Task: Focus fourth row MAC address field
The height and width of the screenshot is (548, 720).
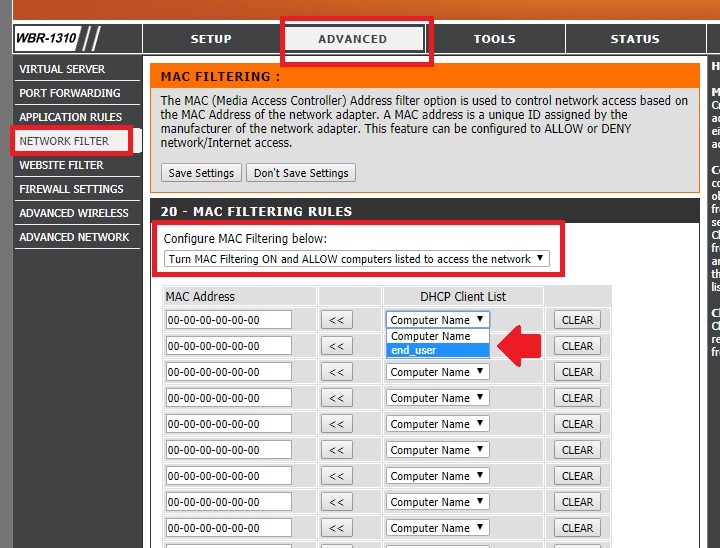Action: 228,398
